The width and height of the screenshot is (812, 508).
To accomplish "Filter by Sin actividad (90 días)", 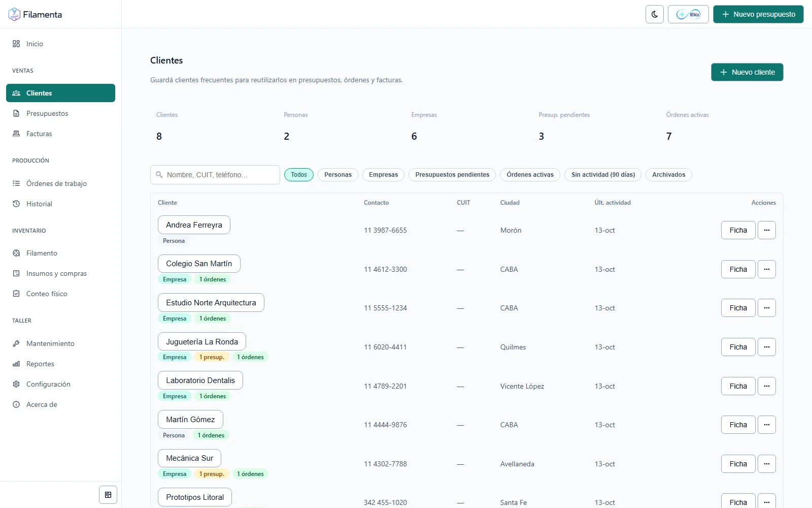I will coord(603,175).
